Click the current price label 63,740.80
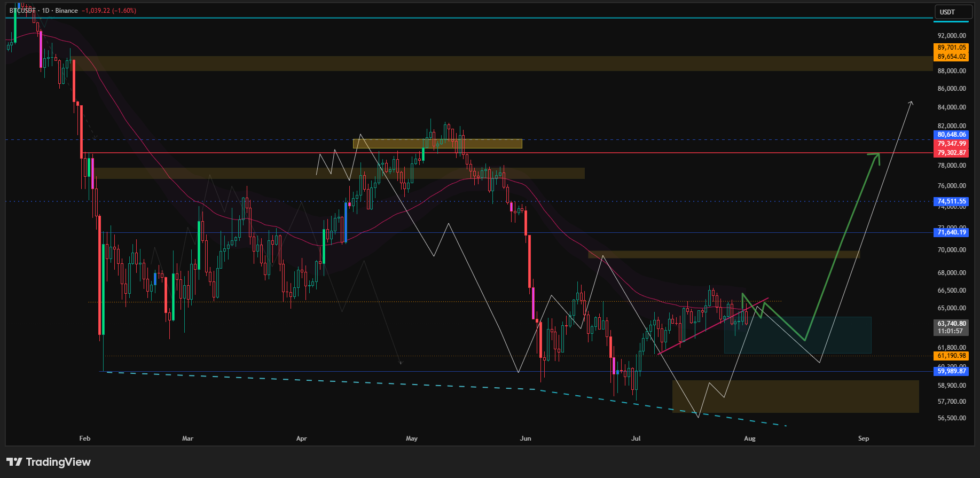The image size is (980, 478). pos(952,324)
